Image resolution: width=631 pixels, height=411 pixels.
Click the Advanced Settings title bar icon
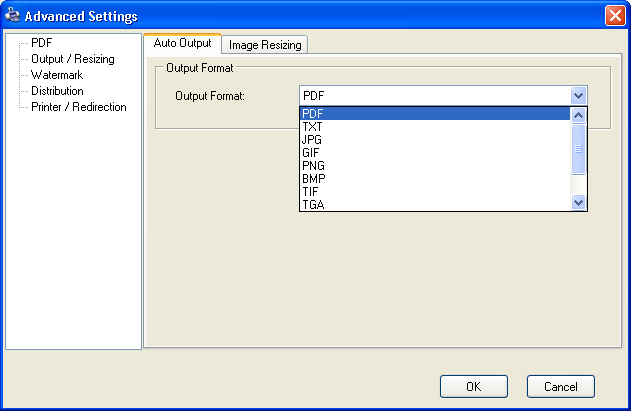point(13,16)
